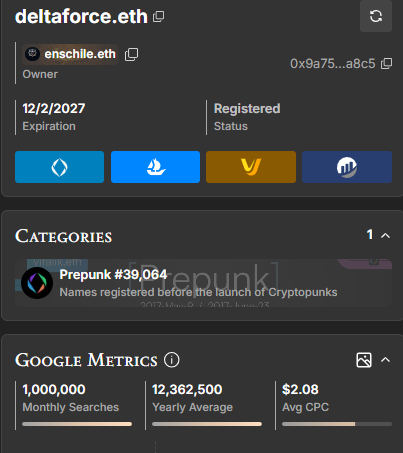Open the OpenSea sailboat button
403x453 pixels.
coord(155,167)
